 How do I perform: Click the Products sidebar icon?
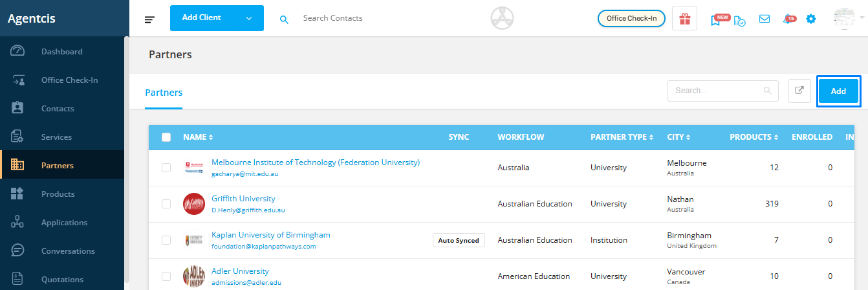pos(17,194)
